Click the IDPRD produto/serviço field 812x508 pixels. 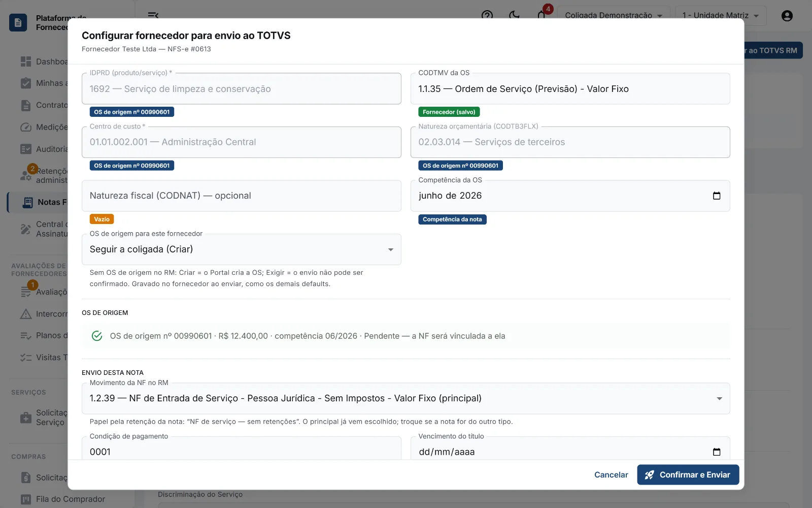[x=241, y=89]
